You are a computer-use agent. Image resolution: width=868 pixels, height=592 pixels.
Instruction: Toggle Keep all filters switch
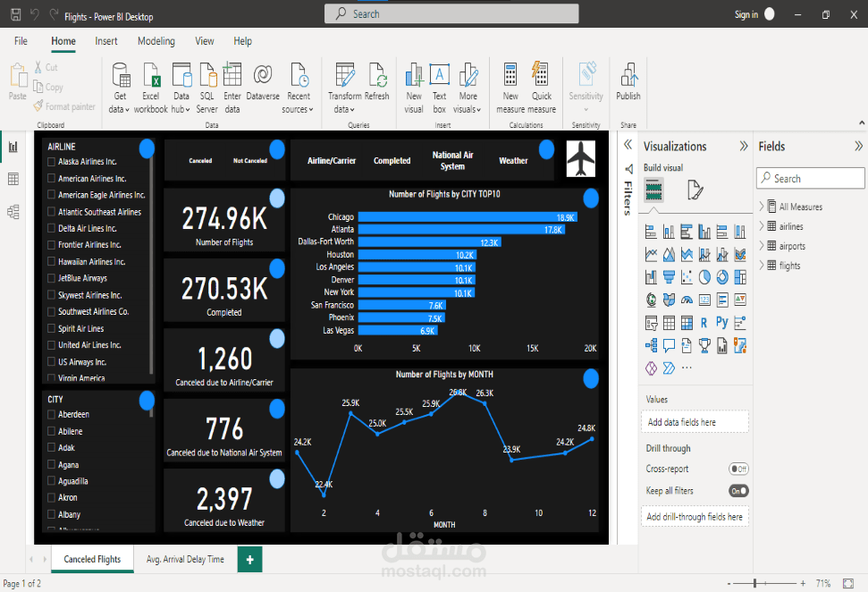point(738,491)
